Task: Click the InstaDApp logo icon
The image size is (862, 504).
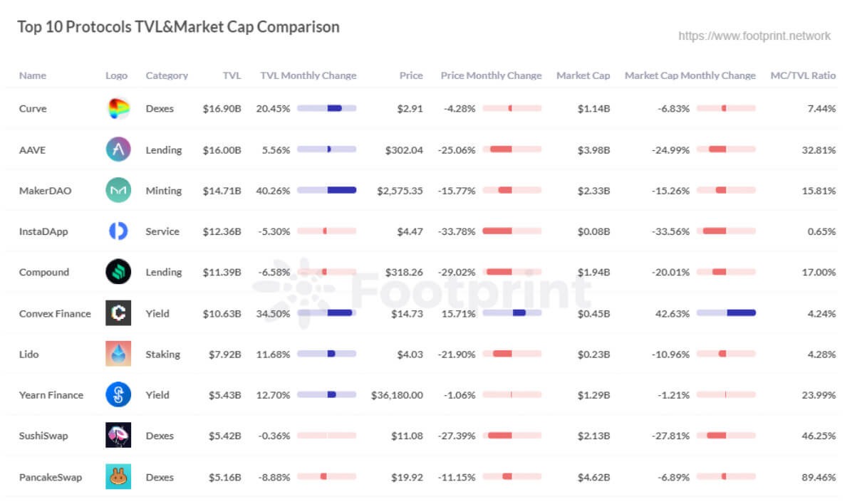Action: click(x=118, y=231)
